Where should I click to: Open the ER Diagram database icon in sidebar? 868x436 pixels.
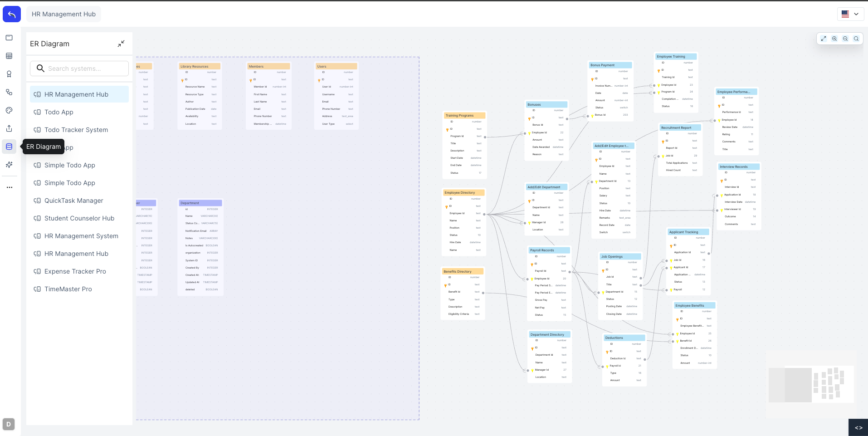point(9,147)
